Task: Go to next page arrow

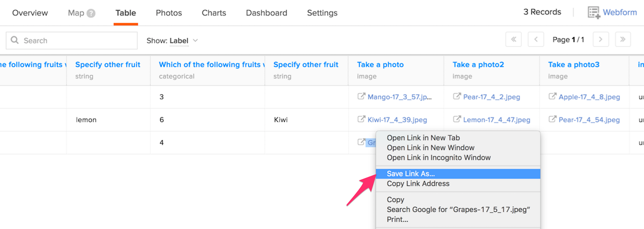Action: [x=601, y=39]
